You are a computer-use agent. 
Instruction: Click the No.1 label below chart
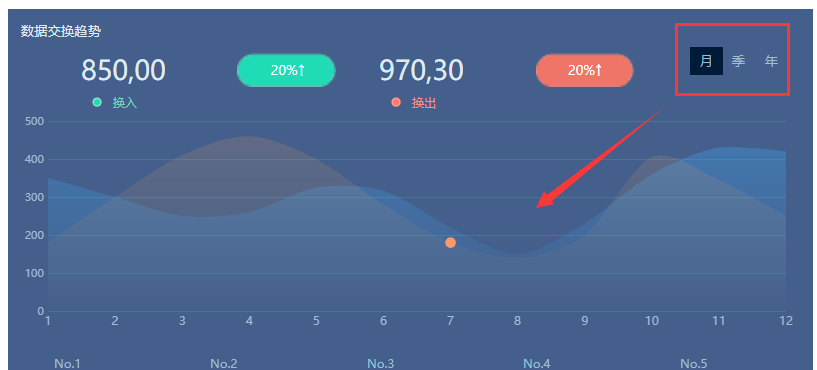67,363
